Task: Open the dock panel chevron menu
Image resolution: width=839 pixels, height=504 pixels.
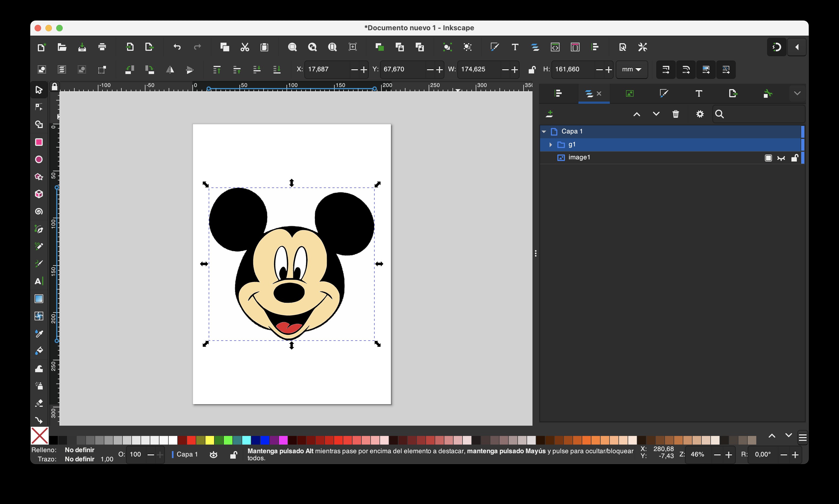Action: coord(797,93)
